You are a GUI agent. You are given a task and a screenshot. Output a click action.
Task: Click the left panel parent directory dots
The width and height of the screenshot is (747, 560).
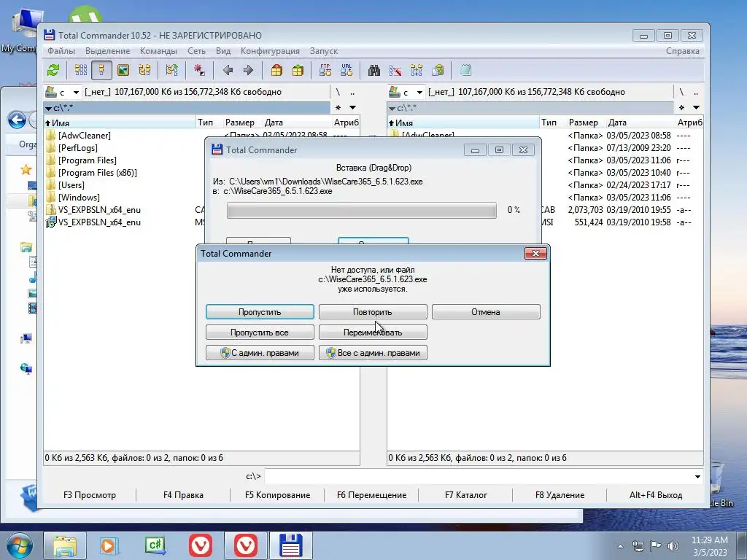[x=352, y=92]
